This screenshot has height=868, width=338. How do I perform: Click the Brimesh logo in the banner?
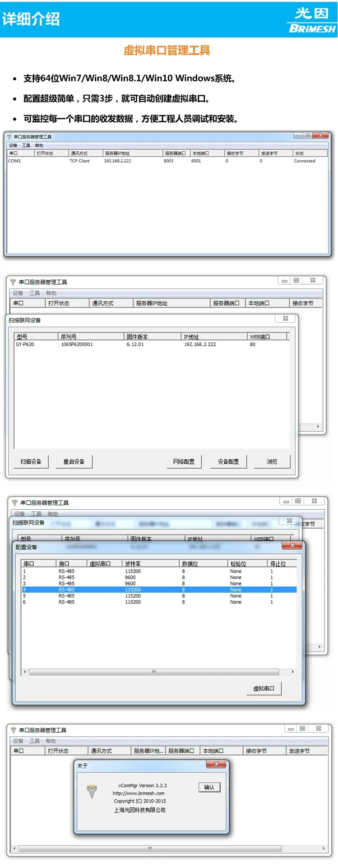[312, 20]
